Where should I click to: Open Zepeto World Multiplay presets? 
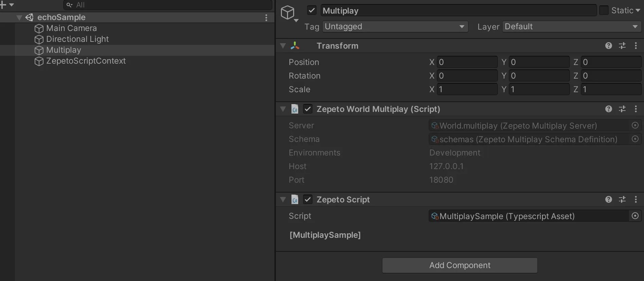pos(622,109)
